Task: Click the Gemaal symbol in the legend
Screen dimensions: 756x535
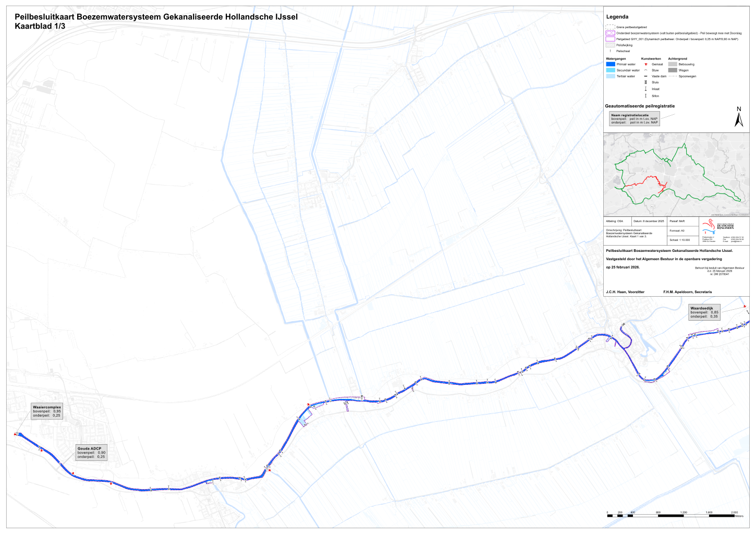Action: pyautogui.click(x=645, y=65)
